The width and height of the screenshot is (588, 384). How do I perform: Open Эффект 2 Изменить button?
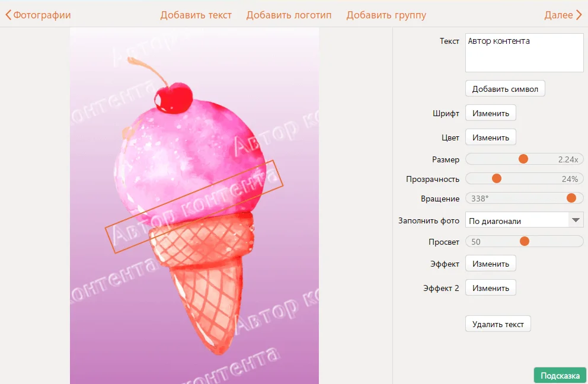coord(491,288)
